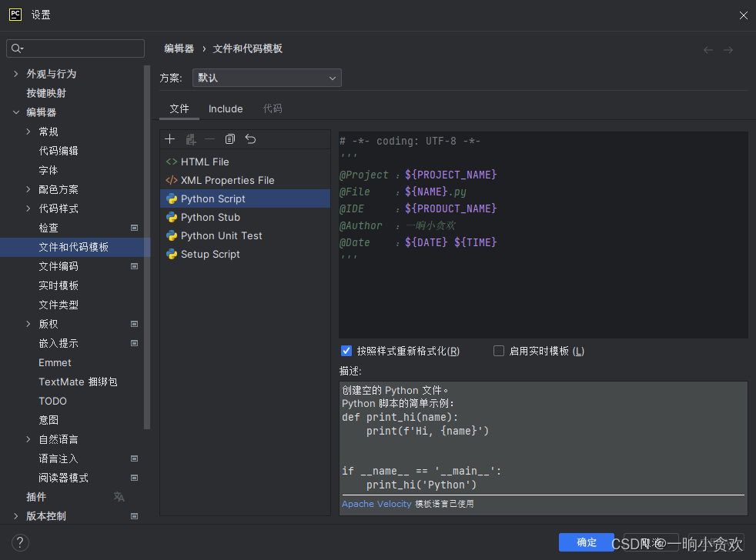Add a new file template
Image resolution: width=756 pixels, height=560 pixels.
[x=169, y=138]
